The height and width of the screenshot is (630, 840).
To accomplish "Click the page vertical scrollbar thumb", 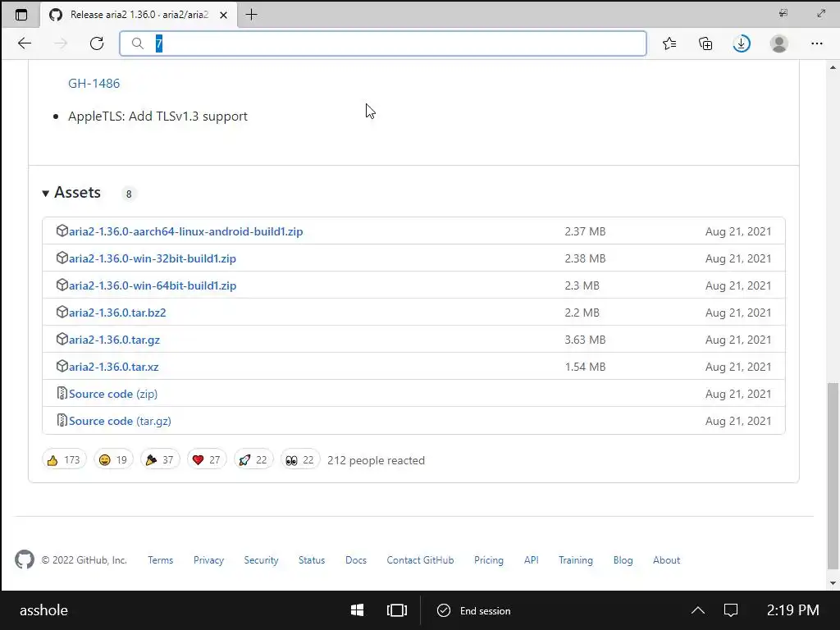I will pos(833,476).
